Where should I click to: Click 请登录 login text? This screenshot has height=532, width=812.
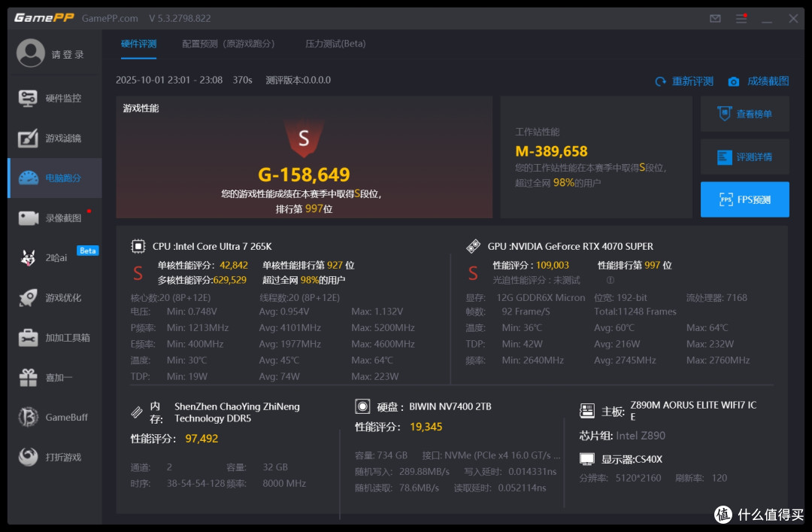click(x=68, y=54)
